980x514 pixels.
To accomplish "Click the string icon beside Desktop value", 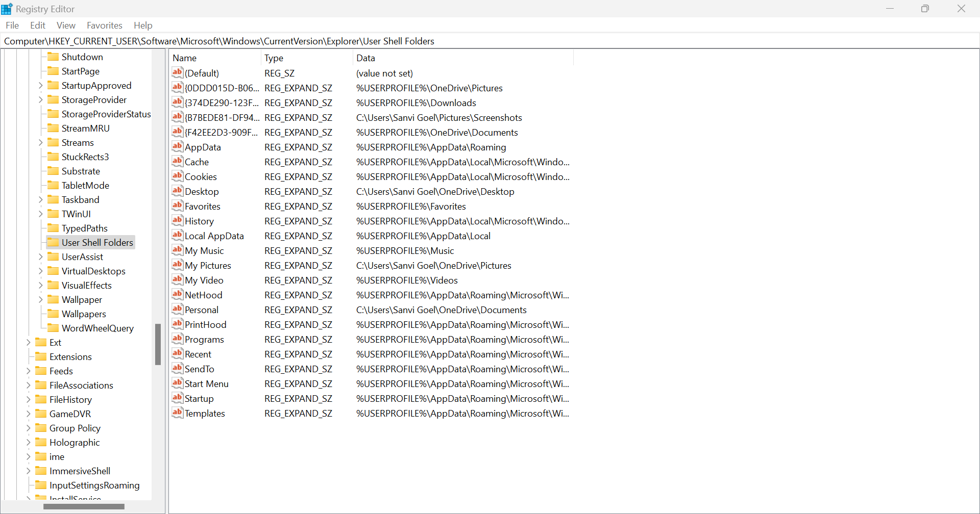I will pos(177,191).
